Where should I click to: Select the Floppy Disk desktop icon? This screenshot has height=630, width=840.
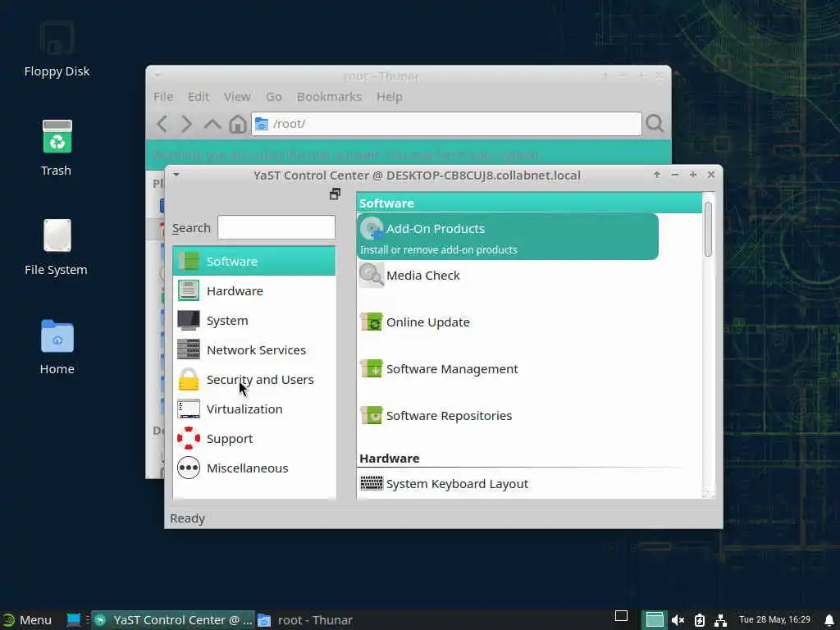click(x=57, y=38)
